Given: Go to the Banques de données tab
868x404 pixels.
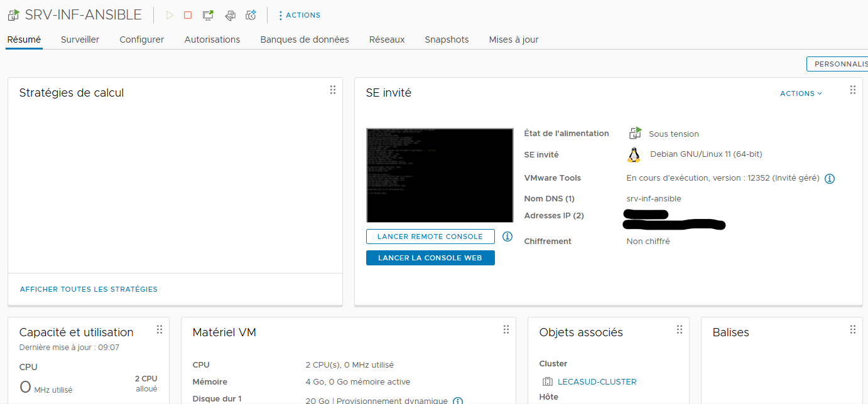Looking at the screenshot, I should pyautogui.click(x=305, y=40).
